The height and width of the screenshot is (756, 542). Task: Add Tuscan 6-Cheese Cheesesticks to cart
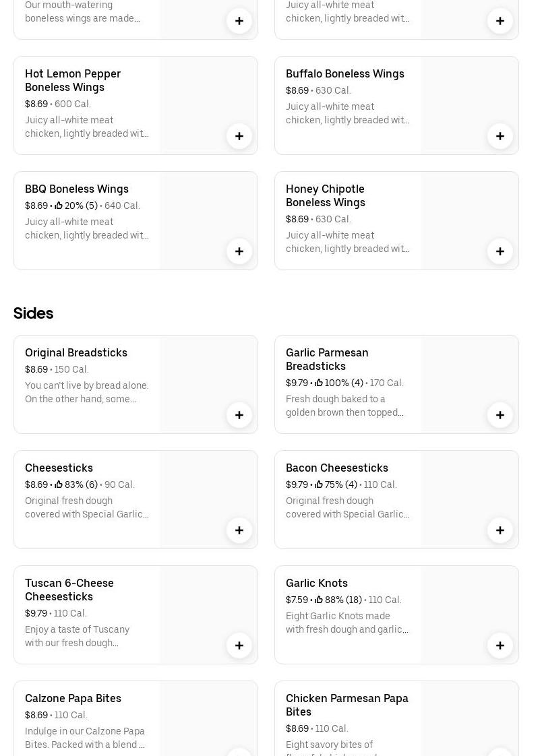pos(239,645)
